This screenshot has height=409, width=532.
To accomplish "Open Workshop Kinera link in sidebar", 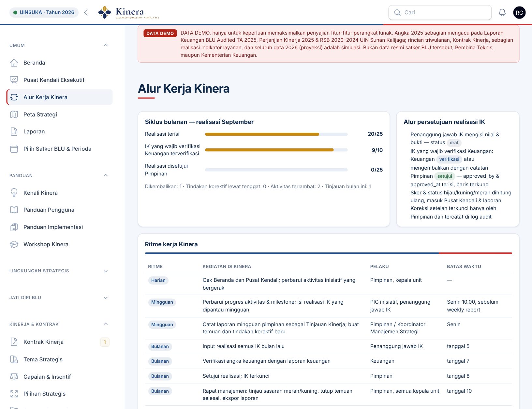I will coord(59,244).
